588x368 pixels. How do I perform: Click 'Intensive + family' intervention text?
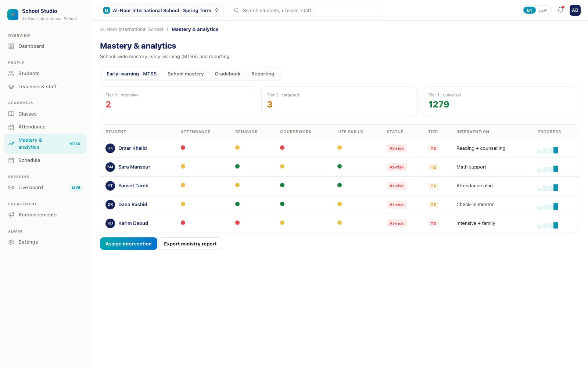pos(476,223)
